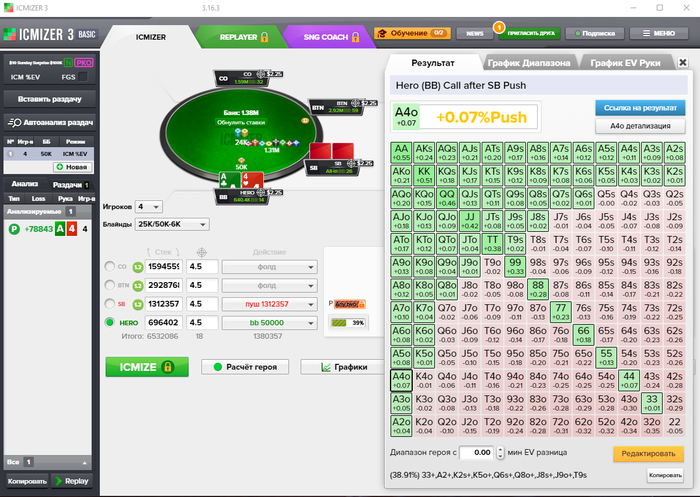Image resolution: width=700 pixels, height=497 pixels.
Task: Open the Результат tab
Action: click(x=433, y=63)
